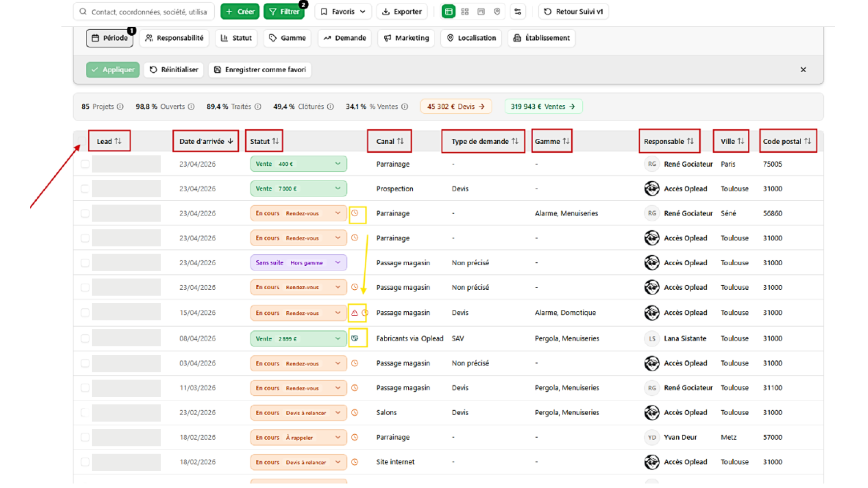Open the Favoris dropdown
Screen dimensions: 868x488
pyautogui.click(x=343, y=12)
